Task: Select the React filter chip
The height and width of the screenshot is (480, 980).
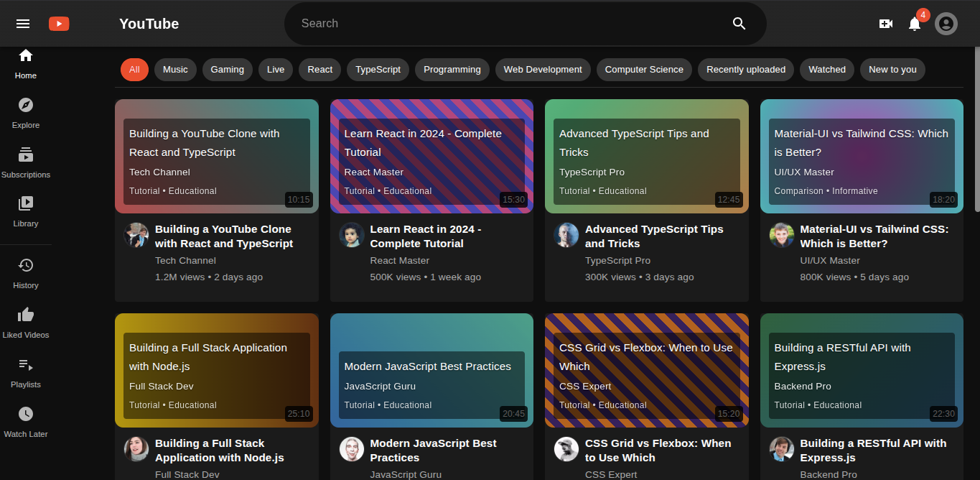Action: [x=320, y=70]
